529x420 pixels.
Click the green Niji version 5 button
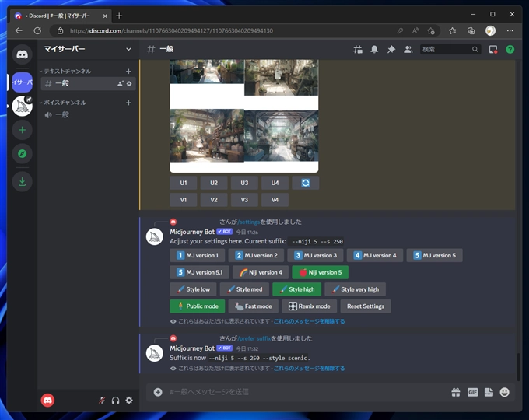click(321, 272)
